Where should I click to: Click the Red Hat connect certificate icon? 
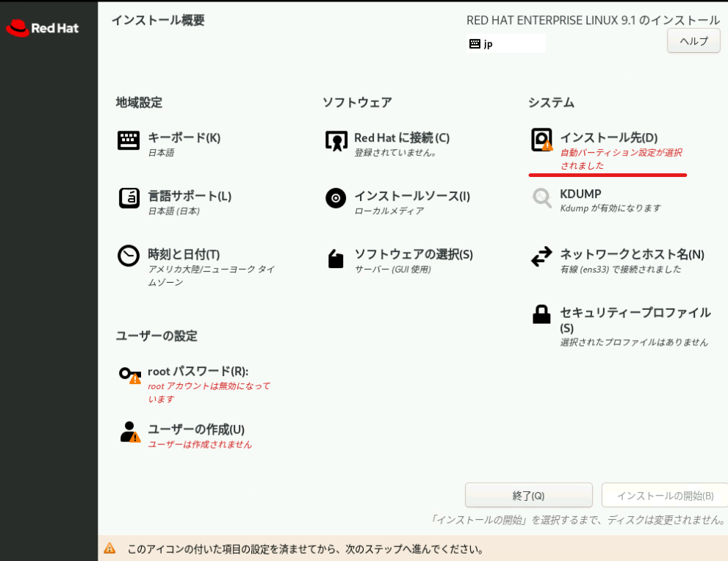[336, 140]
